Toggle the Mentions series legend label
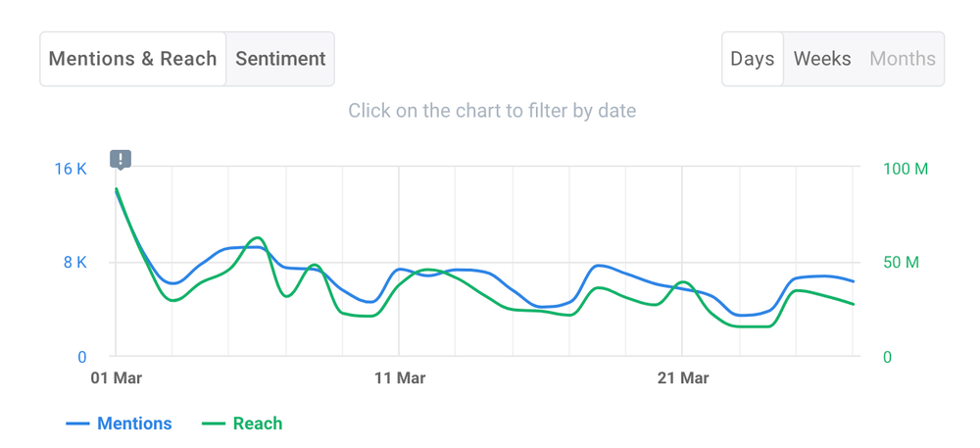 [x=134, y=423]
